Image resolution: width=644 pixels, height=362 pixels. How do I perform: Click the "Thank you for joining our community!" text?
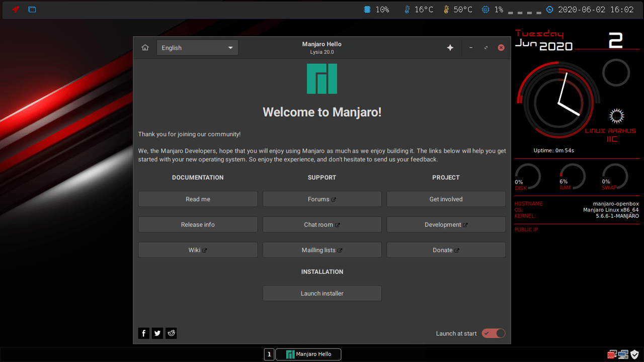coord(189,134)
